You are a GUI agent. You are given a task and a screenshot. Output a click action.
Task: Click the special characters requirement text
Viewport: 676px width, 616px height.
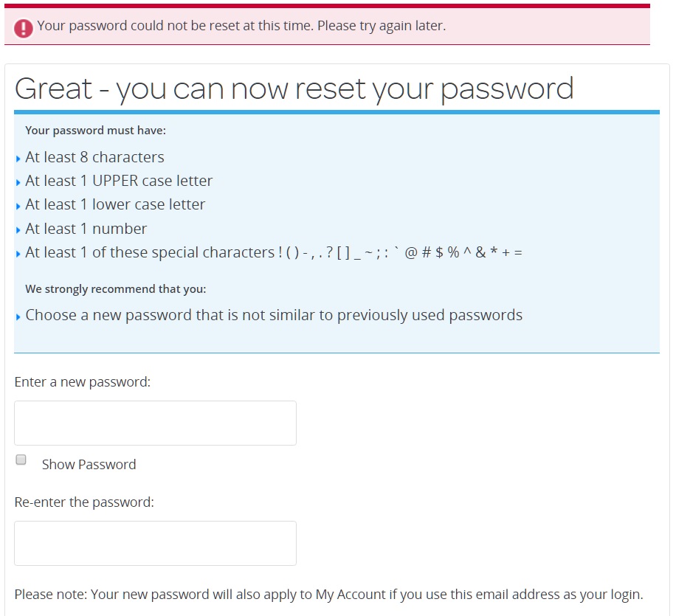[273, 252]
